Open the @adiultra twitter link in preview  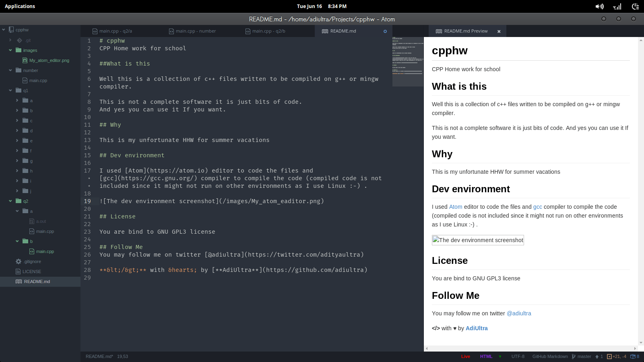[x=519, y=313]
